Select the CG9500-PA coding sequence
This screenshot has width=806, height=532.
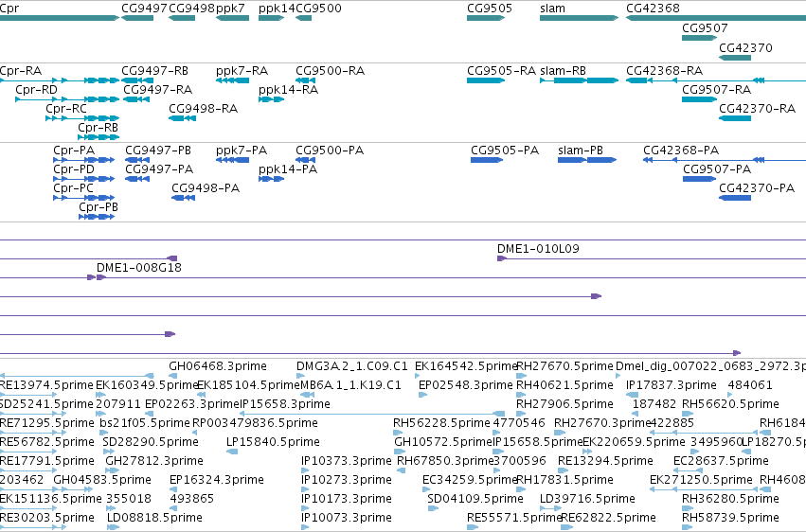pyautogui.click(x=305, y=160)
